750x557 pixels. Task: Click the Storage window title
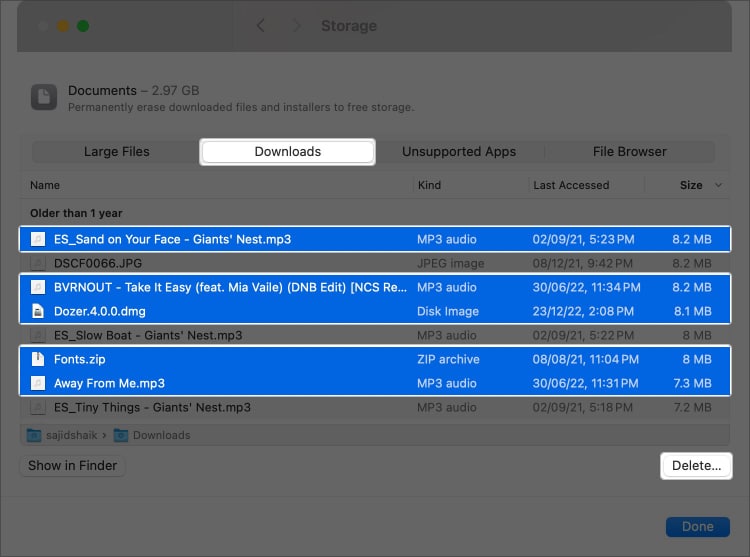349,26
